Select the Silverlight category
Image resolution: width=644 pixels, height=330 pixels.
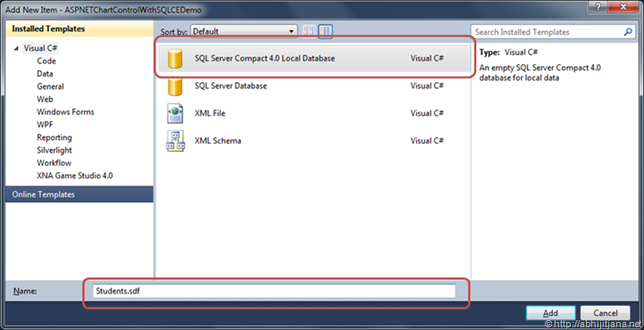(54, 150)
